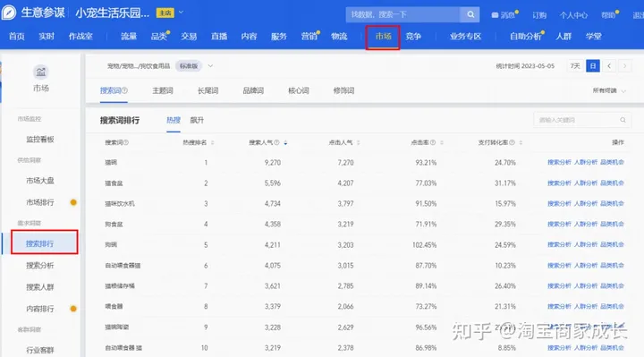Click help icon next to 点击率 column header

433,142
